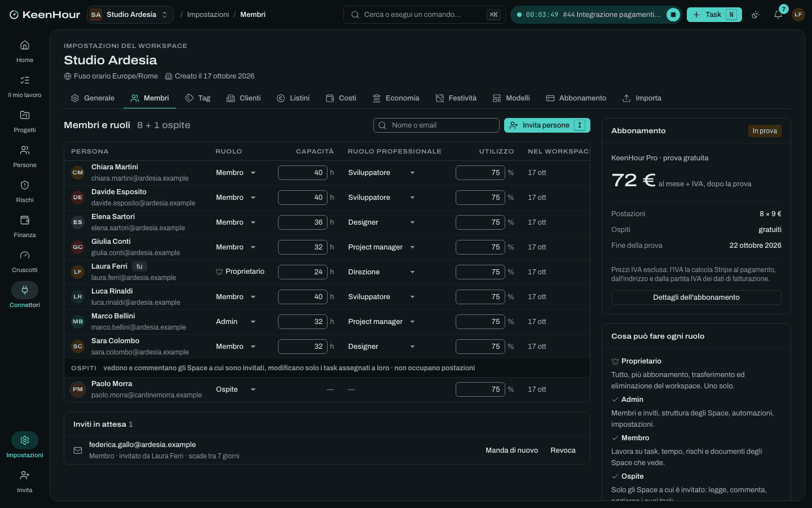
Task: Open LF user avatar menu
Action: (x=798, y=15)
